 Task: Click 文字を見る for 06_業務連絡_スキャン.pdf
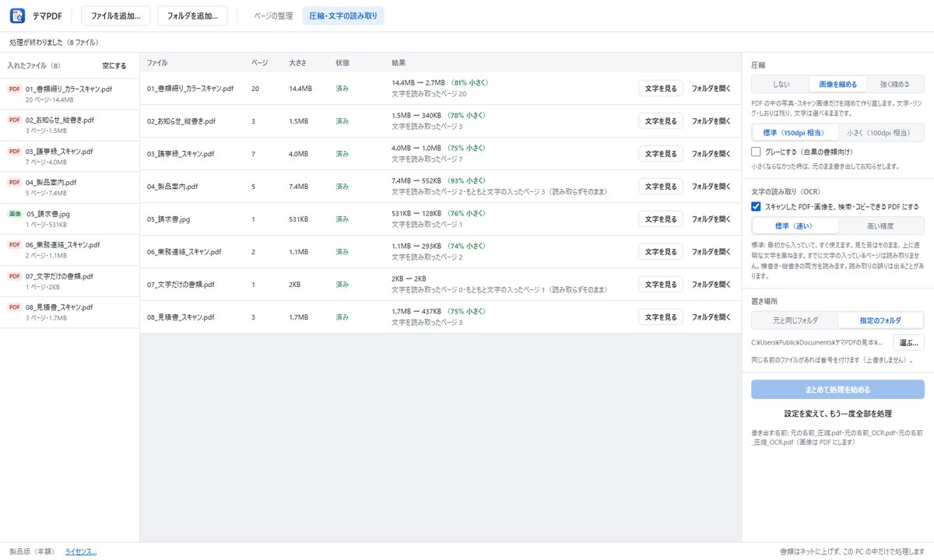click(661, 252)
